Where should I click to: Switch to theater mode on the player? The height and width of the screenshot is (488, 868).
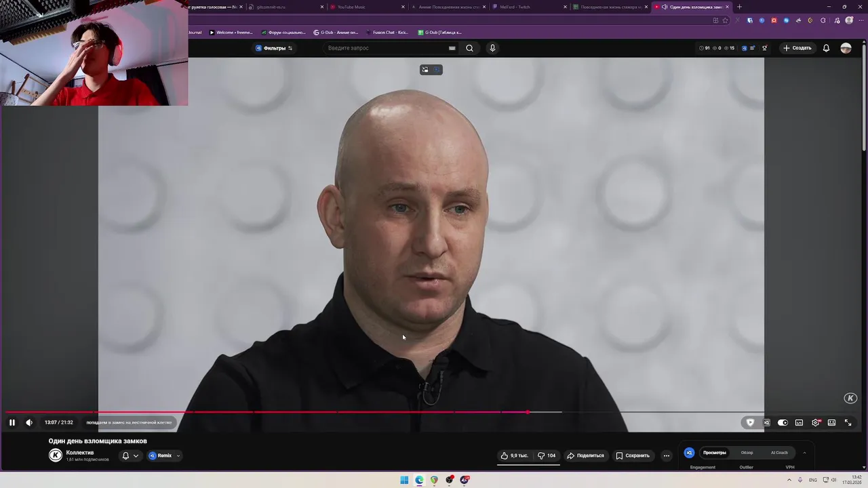click(x=831, y=422)
